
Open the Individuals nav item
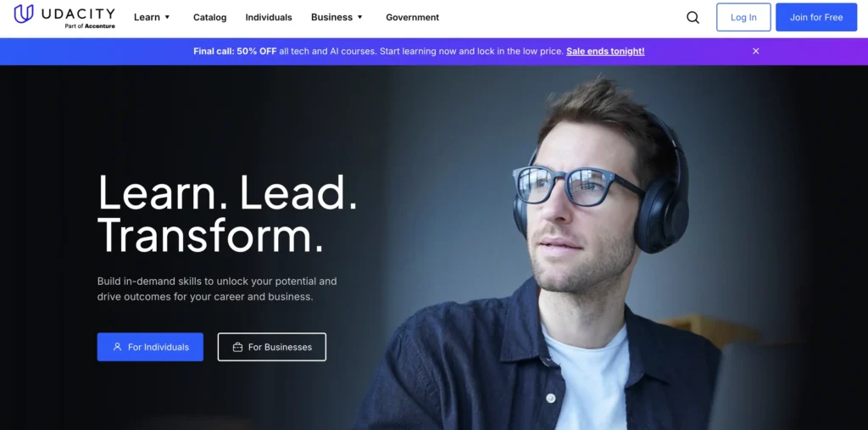tap(269, 17)
